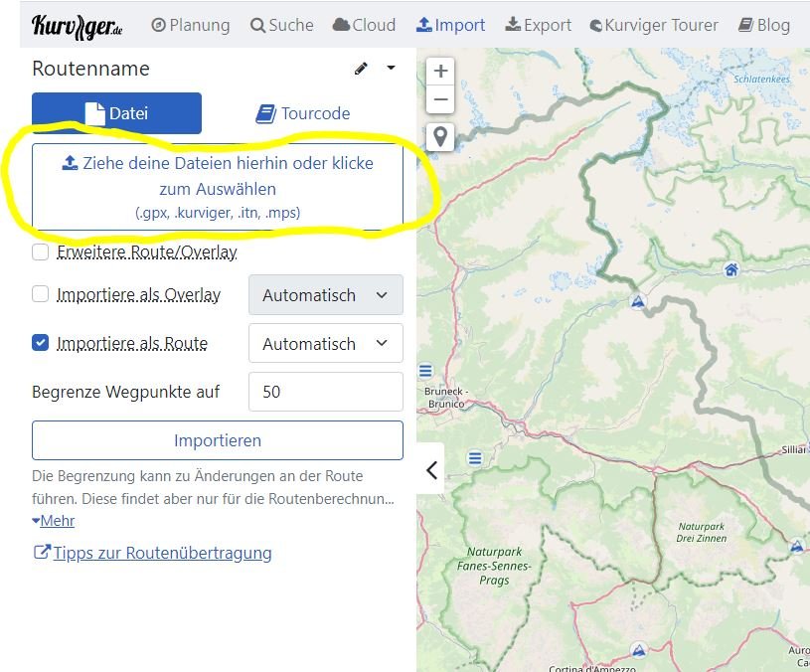The width and height of the screenshot is (810, 672).
Task: Click the house marker on the map
Action: 731,269
